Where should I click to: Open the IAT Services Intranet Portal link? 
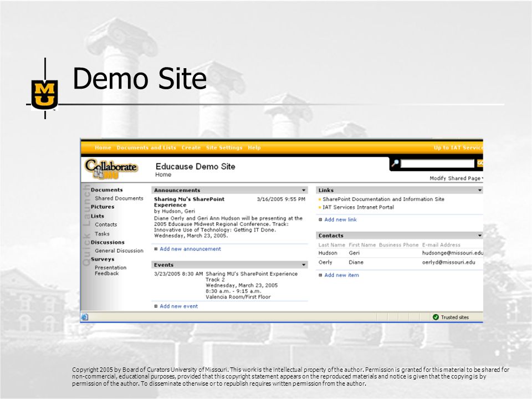point(359,207)
